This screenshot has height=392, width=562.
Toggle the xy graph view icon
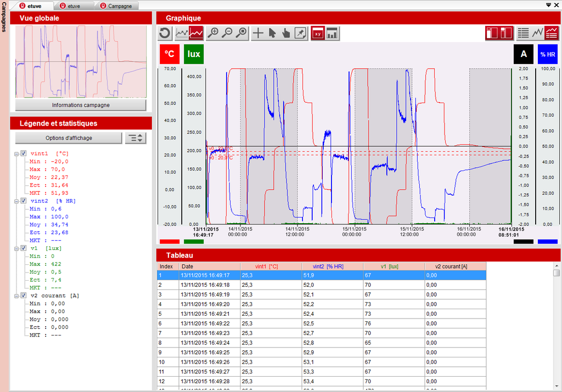(x=318, y=33)
